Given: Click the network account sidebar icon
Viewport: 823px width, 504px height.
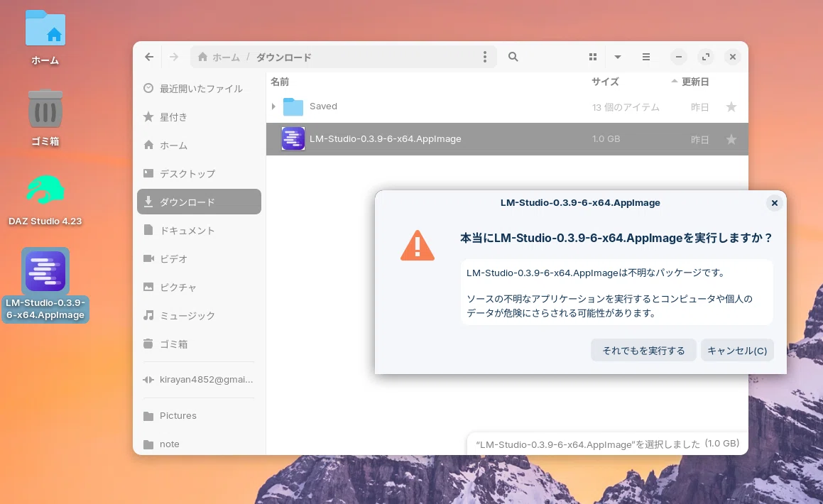Looking at the screenshot, I should tap(148, 380).
